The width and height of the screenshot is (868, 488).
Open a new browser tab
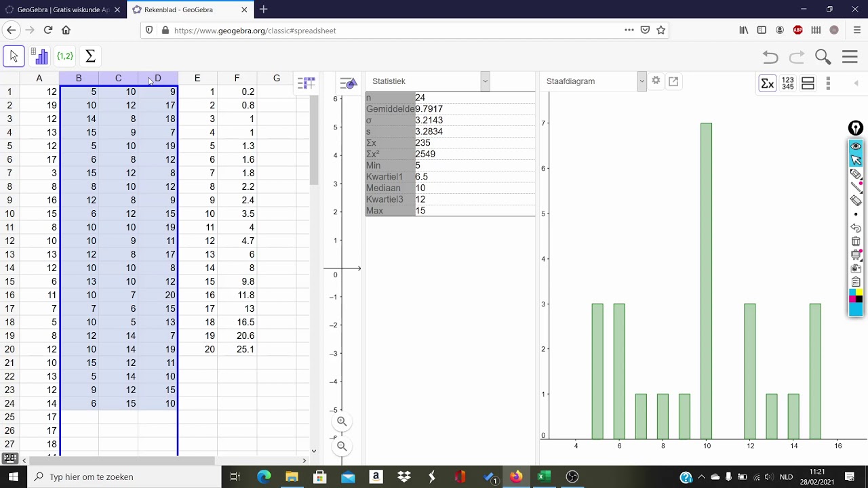coord(263,9)
